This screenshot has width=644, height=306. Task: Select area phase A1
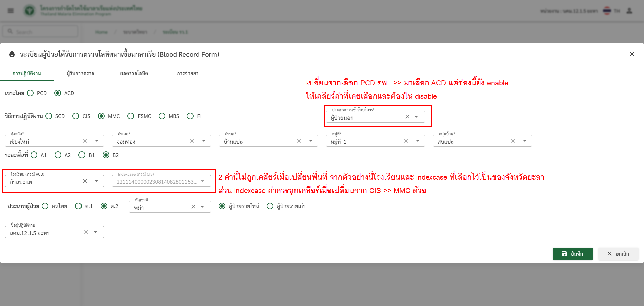pos(34,155)
